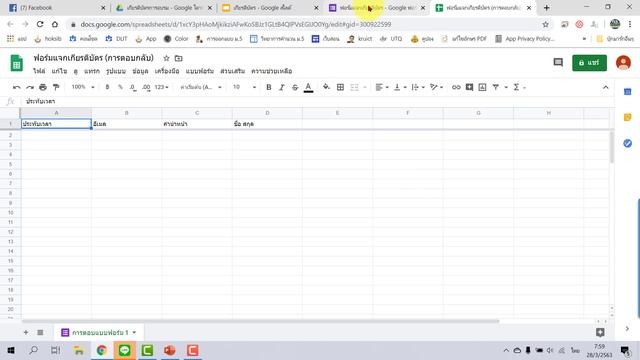This screenshot has width=640, height=360.
Task: Add a new sheet with plus
Action: pos(26,332)
